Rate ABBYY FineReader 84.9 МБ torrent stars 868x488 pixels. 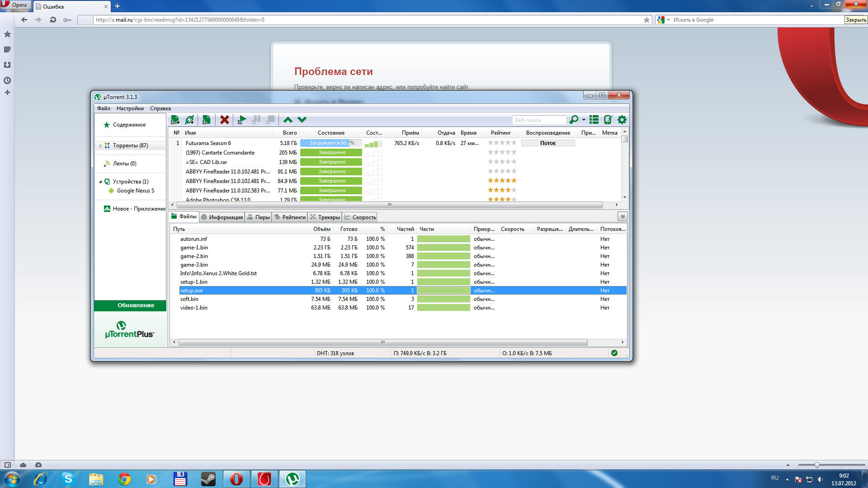click(502, 181)
